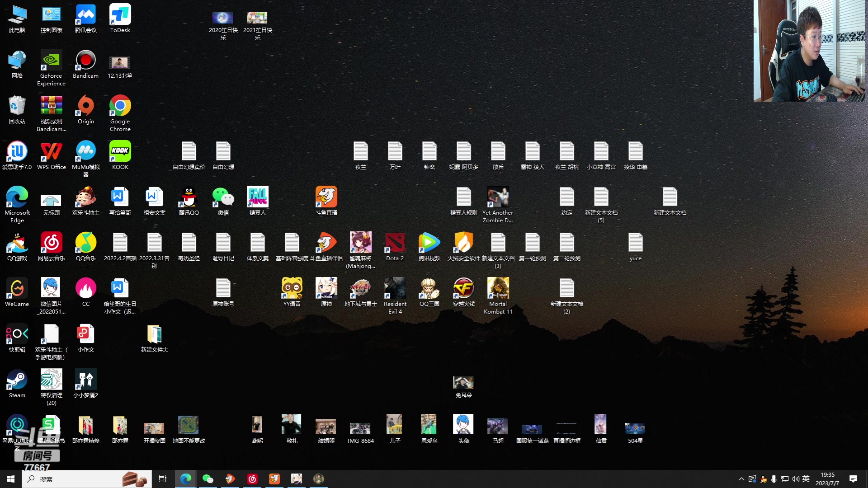Launch YY语音 shortcut

click(292, 292)
